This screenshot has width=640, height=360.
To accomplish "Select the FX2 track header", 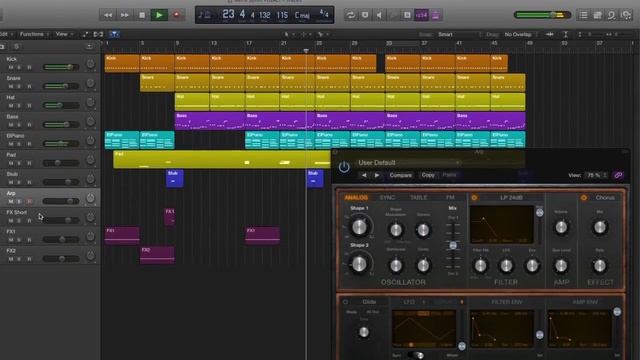I will 50,255.
